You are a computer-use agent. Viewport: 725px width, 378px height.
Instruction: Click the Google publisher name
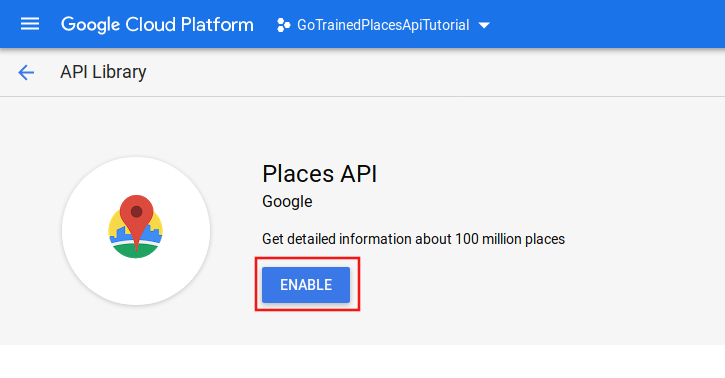(287, 202)
